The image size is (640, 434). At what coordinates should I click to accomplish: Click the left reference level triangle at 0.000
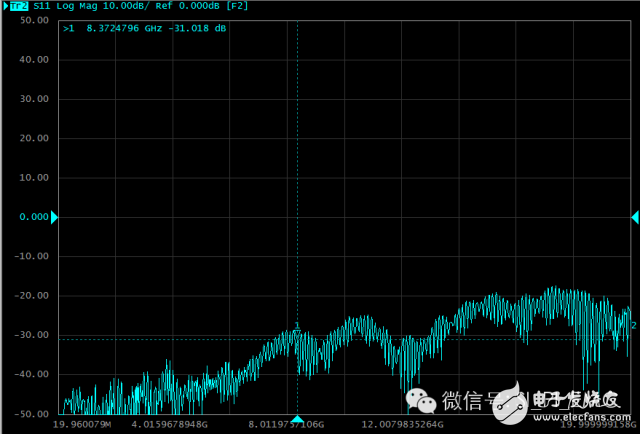coord(55,217)
